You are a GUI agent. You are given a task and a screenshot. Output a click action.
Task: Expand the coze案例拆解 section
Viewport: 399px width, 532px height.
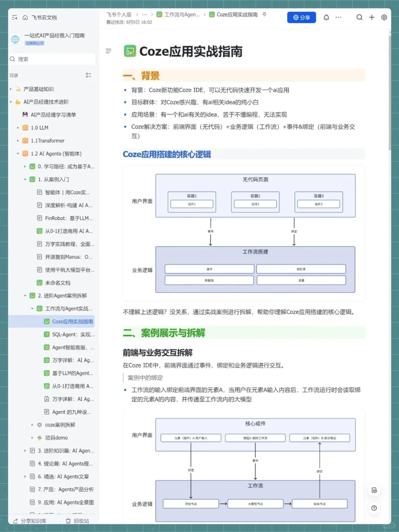pyautogui.click(x=32, y=424)
